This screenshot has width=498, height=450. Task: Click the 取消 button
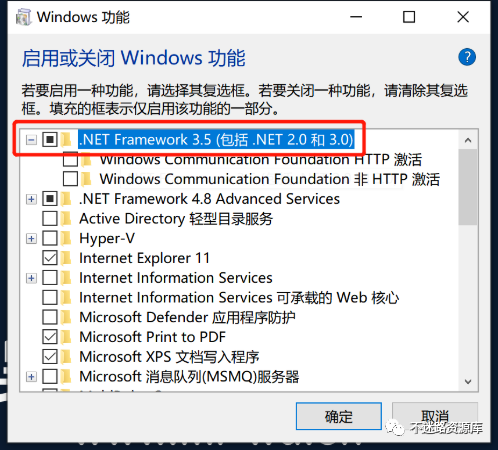435,416
